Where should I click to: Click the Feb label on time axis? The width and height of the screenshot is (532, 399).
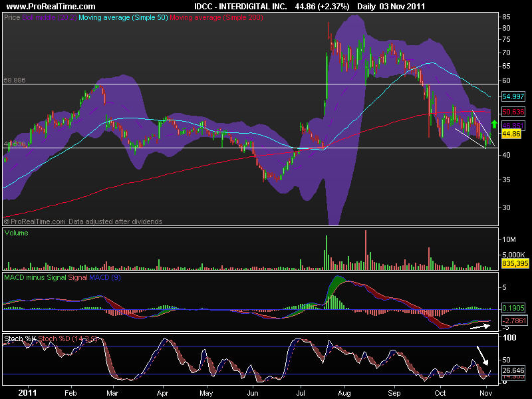70,393
